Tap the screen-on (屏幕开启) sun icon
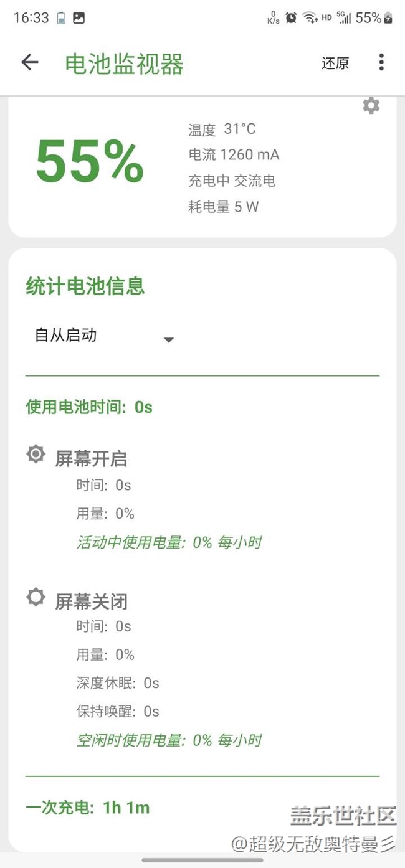 [x=36, y=455]
